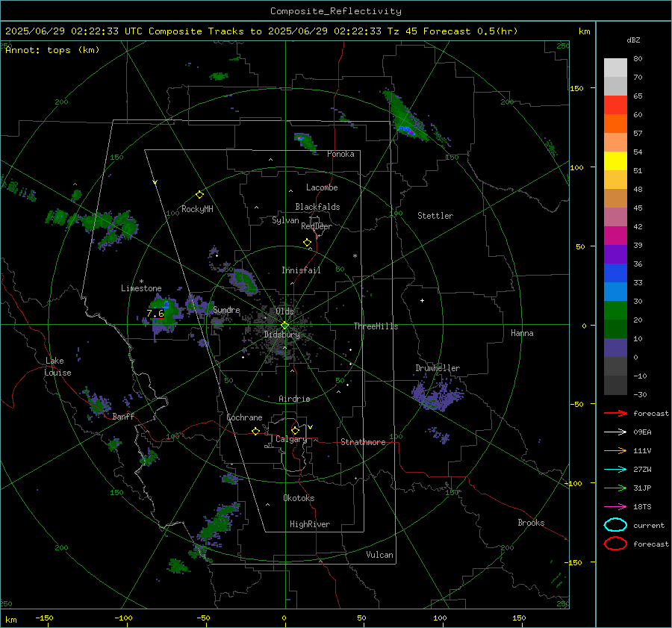Click the 20 dBZ green color swatch
This screenshot has width=672, height=628.
click(615, 311)
